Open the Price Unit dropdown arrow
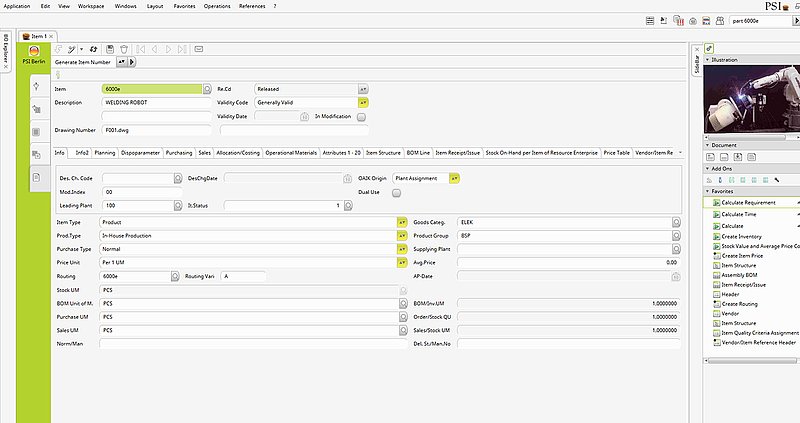Image resolution: width=800 pixels, height=423 pixels. 402,262
